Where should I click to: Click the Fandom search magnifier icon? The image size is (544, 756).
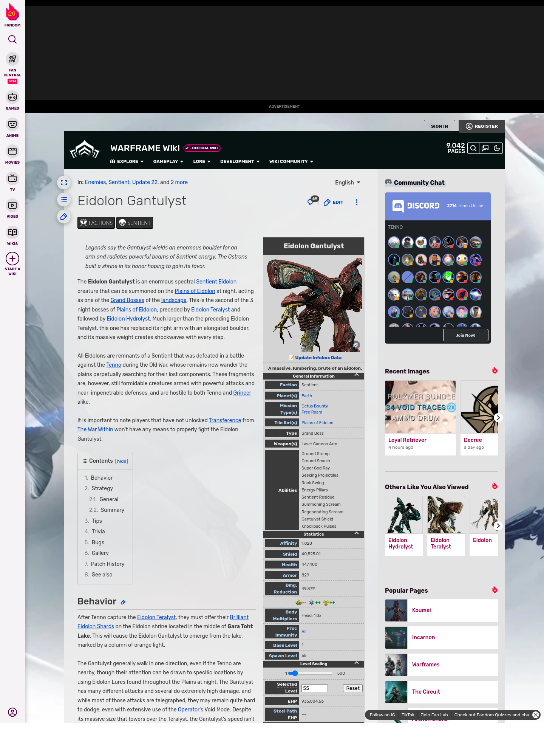[12, 40]
